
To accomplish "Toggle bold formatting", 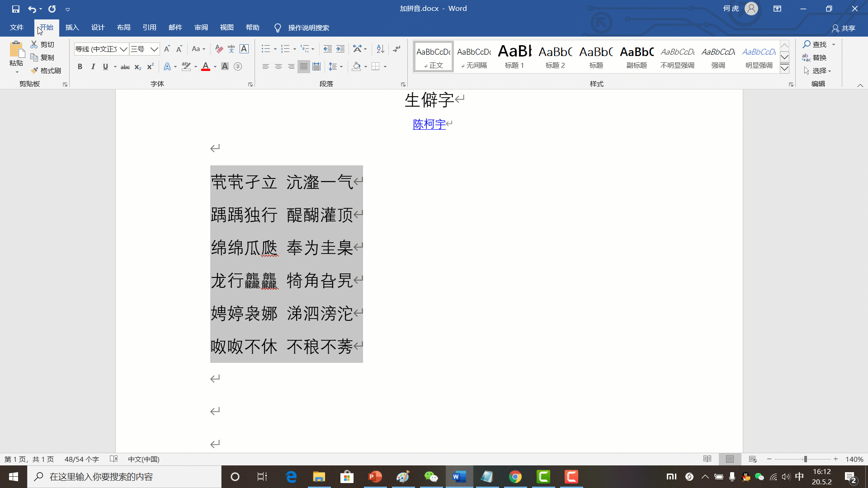I will 80,67.
